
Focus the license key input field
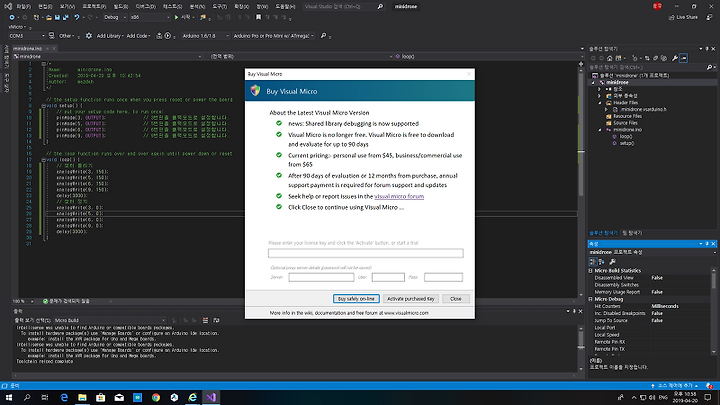366,253
